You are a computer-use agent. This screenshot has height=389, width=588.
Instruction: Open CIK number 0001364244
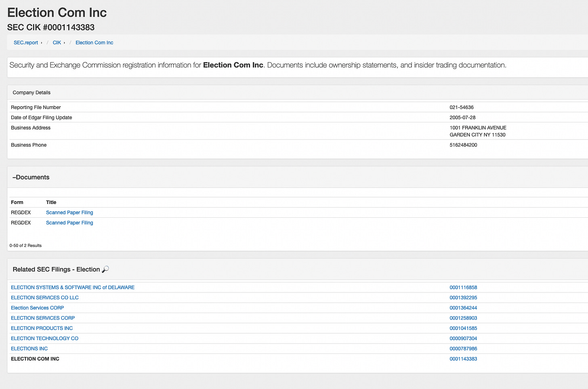[x=463, y=308]
